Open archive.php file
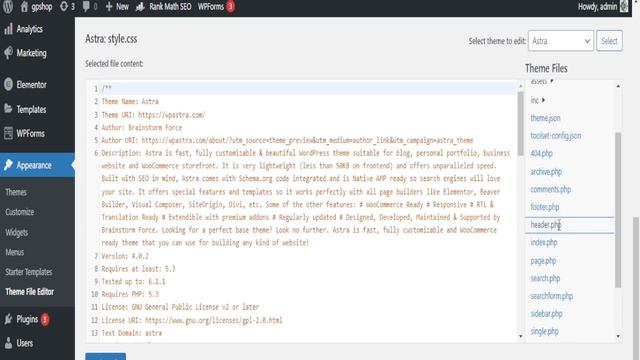 tap(546, 171)
